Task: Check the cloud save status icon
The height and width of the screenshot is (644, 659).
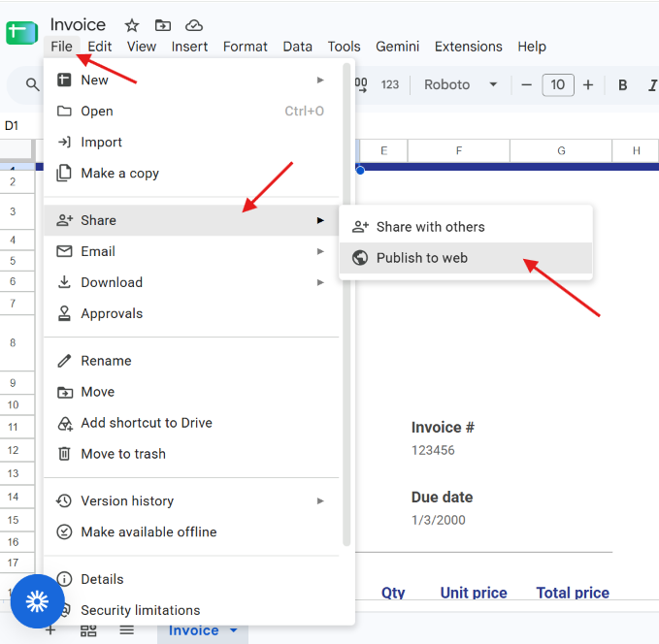Action: coord(194,25)
